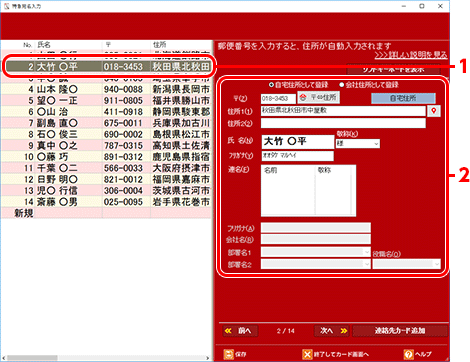Image resolution: width=470 pixels, height=362 pixels.
Task: Select row 13 児〇 行信
Action: pyautogui.click(x=107, y=191)
